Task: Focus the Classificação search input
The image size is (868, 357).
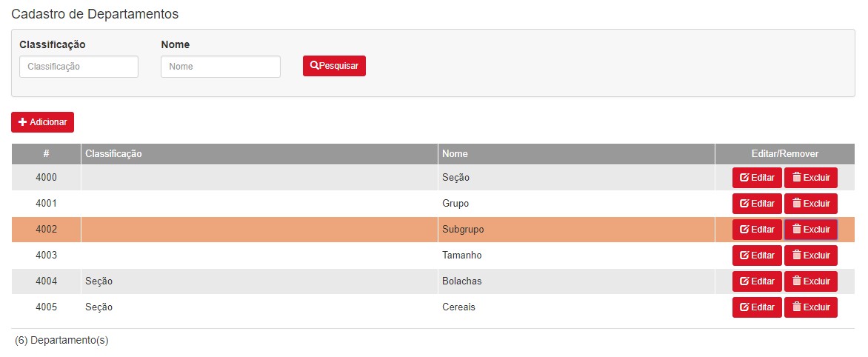Action: click(x=79, y=67)
